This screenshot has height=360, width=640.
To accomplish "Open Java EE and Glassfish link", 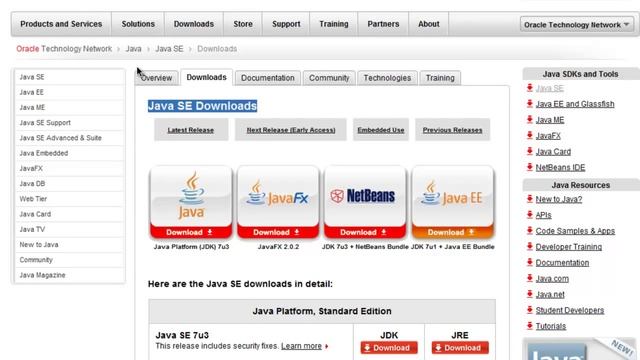I will (x=575, y=104).
